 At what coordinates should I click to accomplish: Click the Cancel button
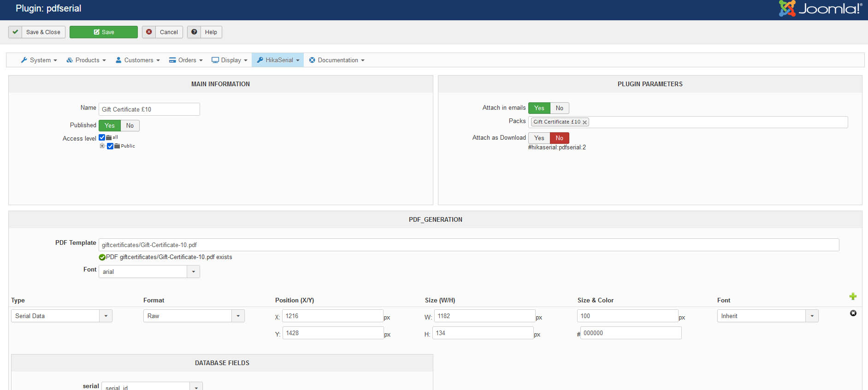pyautogui.click(x=162, y=32)
